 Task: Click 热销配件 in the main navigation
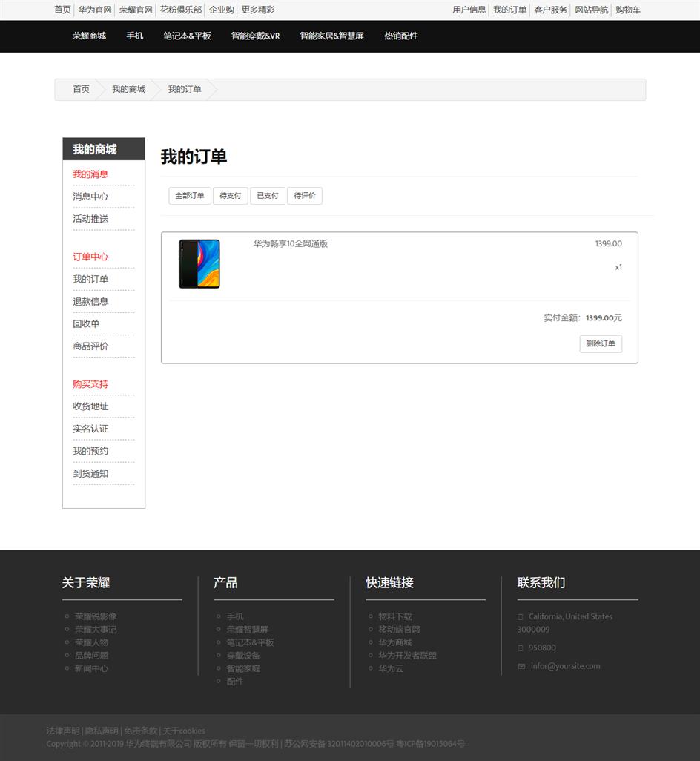pos(401,36)
